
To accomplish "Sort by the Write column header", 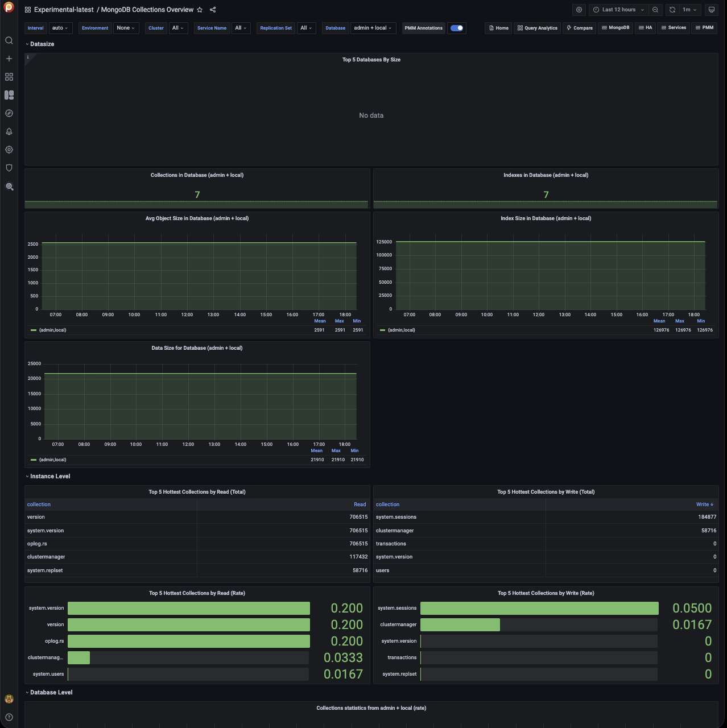I will point(704,504).
